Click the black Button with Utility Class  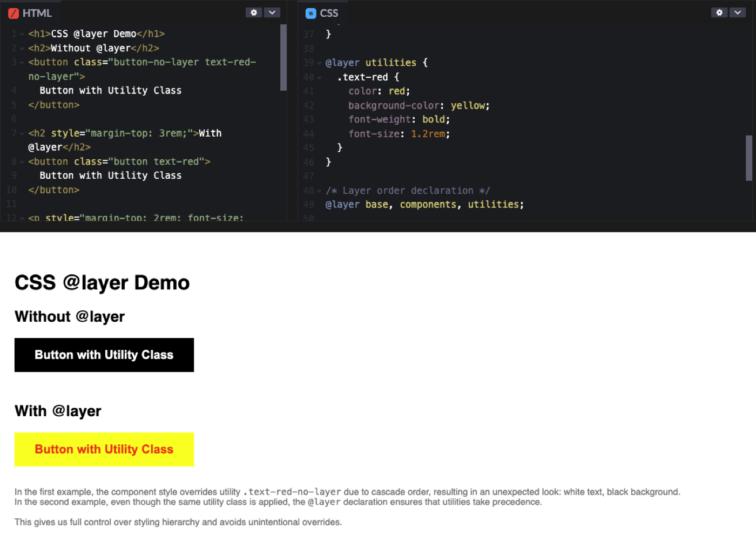(x=104, y=355)
